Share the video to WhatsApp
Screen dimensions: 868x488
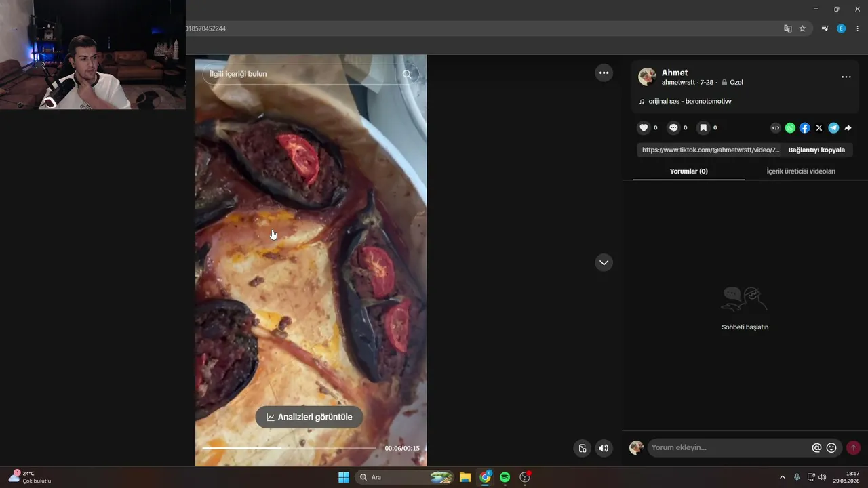[790, 127]
